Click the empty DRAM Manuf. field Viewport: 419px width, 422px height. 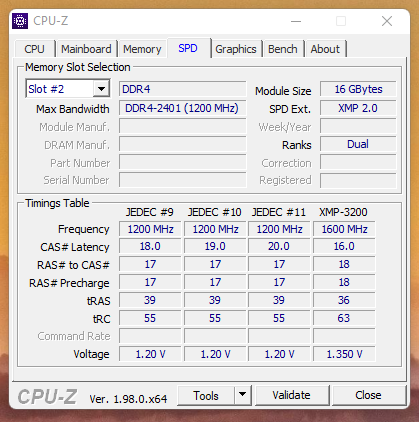183,145
